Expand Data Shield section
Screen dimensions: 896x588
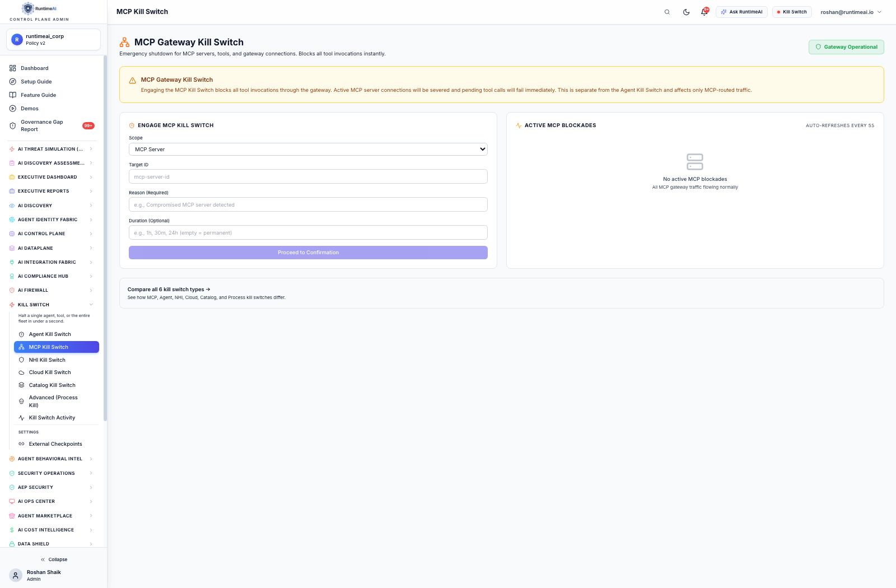pyautogui.click(x=52, y=544)
